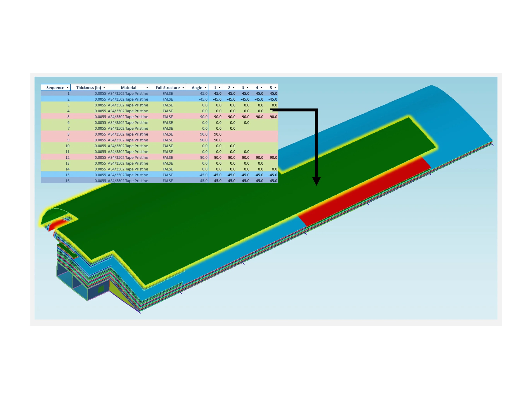The width and height of the screenshot is (532, 399).
Task: Select sequence number 8 cell
Action: point(56,134)
